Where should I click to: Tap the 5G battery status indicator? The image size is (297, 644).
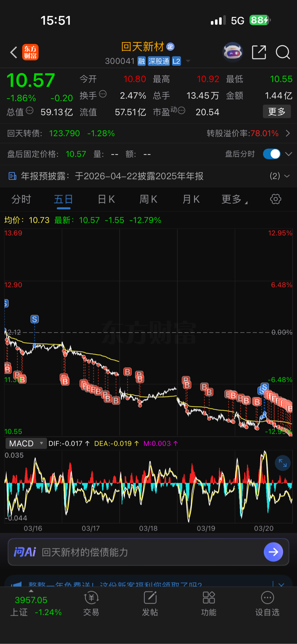click(x=260, y=20)
